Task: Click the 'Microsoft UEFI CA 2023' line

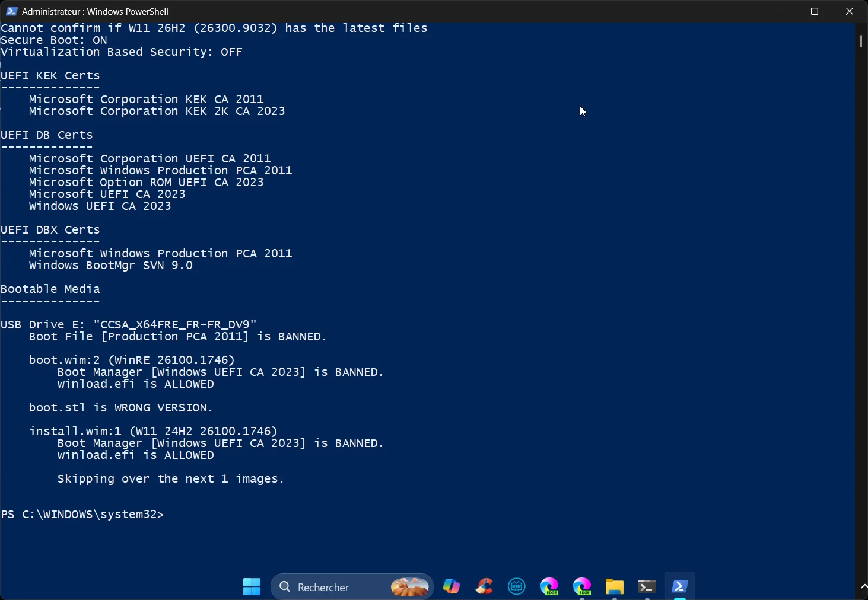Action: point(107,194)
